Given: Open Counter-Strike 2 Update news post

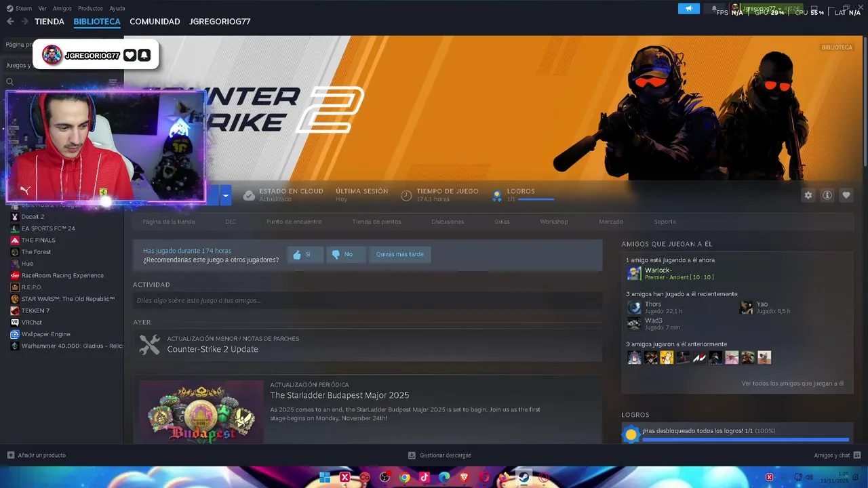Looking at the screenshot, I should [212, 349].
